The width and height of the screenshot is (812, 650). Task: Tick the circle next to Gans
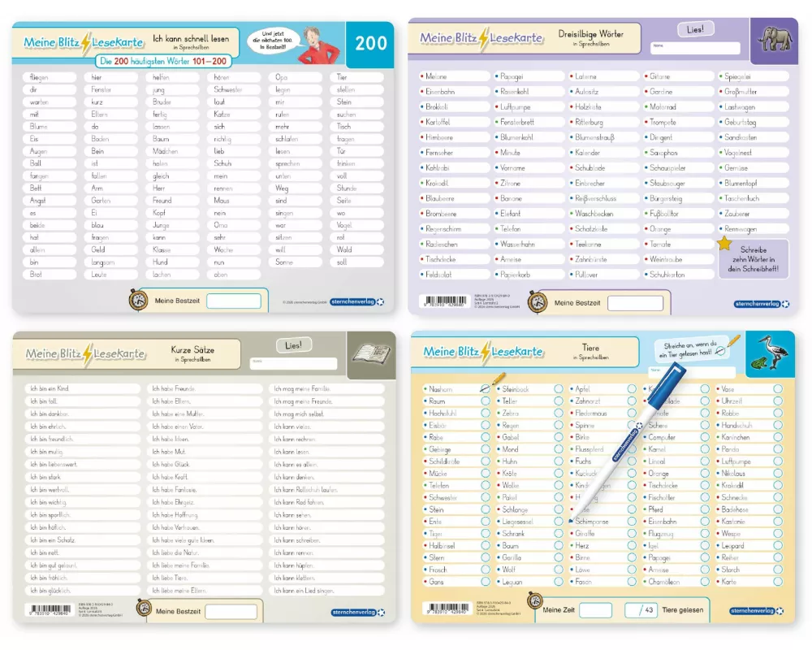pyautogui.click(x=486, y=582)
